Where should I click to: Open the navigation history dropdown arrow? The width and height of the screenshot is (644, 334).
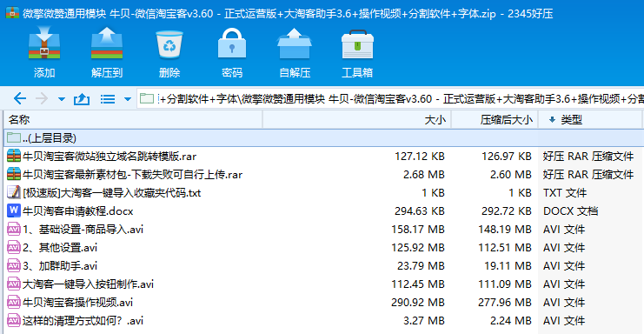pos(62,99)
